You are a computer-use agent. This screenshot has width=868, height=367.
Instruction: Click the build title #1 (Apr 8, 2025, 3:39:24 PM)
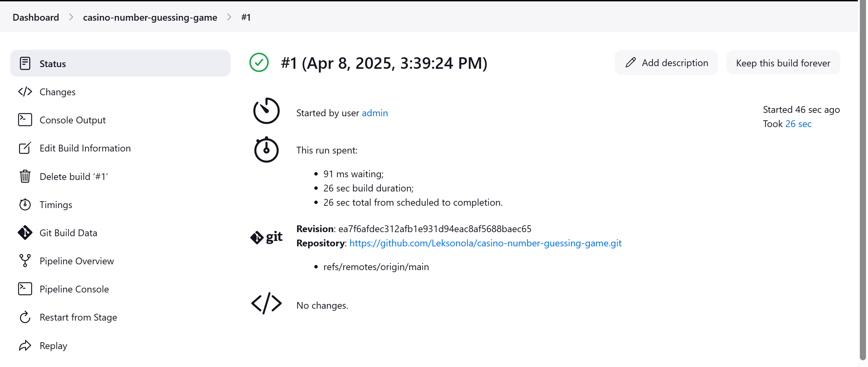click(384, 63)
